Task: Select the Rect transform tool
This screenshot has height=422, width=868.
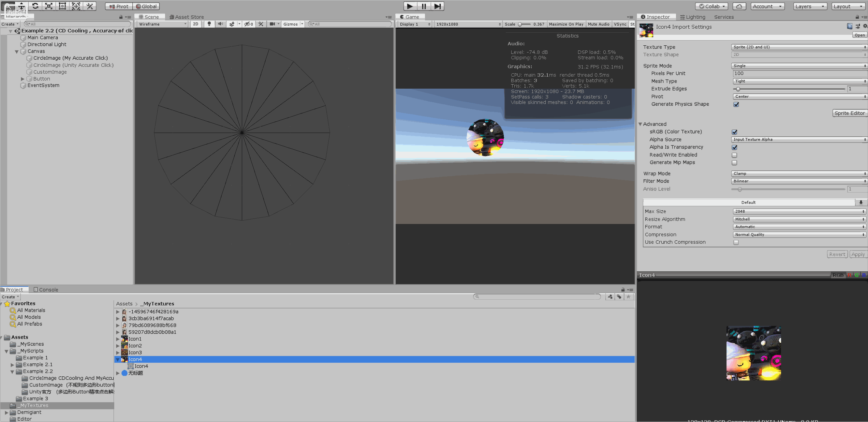Action: point(62,6)
